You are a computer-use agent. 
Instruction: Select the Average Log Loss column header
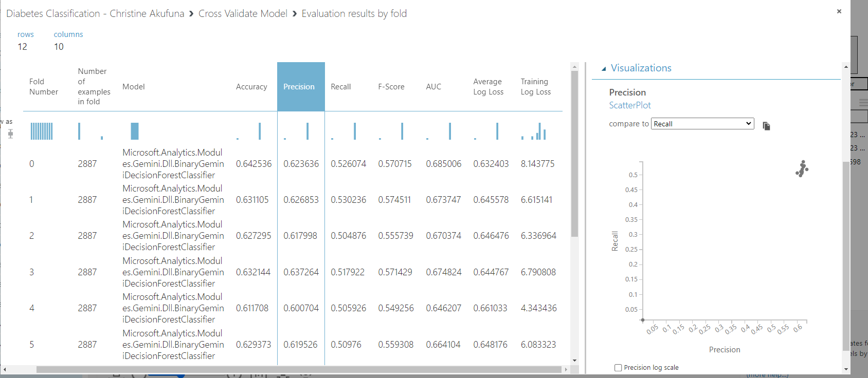[x=489, y=87]
